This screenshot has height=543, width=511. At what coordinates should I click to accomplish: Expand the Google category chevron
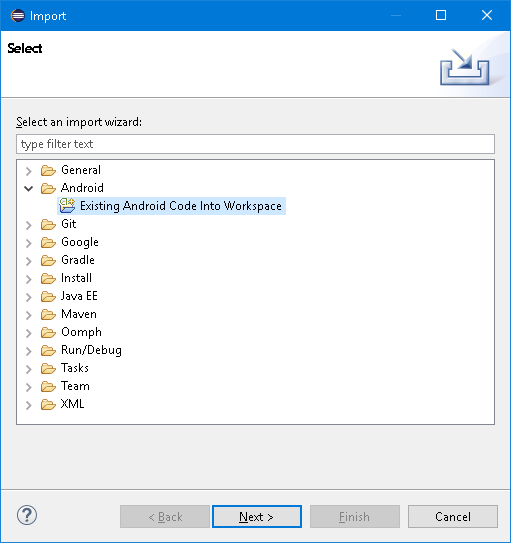(29, 243)
